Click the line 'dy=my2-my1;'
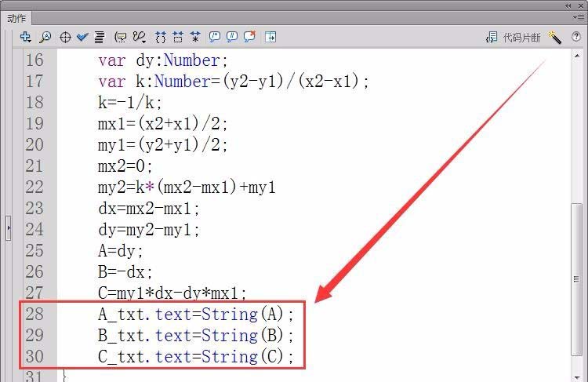 pos(148,229)
